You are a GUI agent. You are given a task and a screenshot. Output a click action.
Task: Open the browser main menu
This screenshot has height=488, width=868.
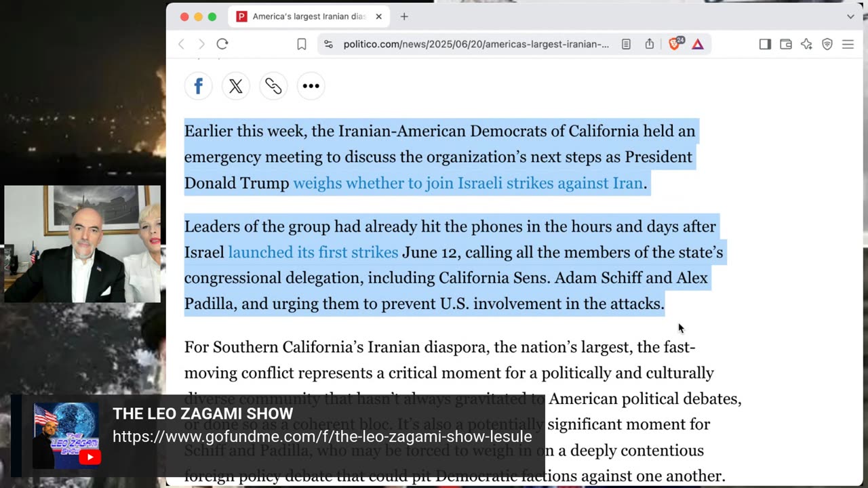point(848,44)
